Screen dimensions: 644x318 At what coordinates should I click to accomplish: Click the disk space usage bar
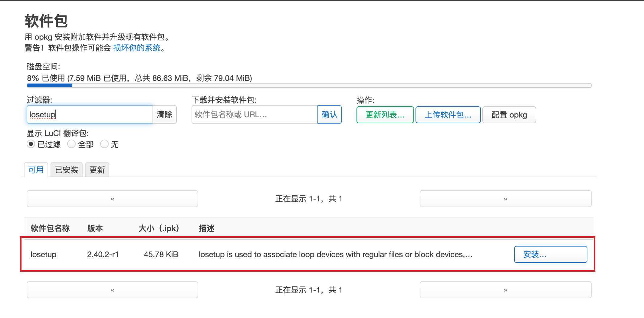point(309,85)
